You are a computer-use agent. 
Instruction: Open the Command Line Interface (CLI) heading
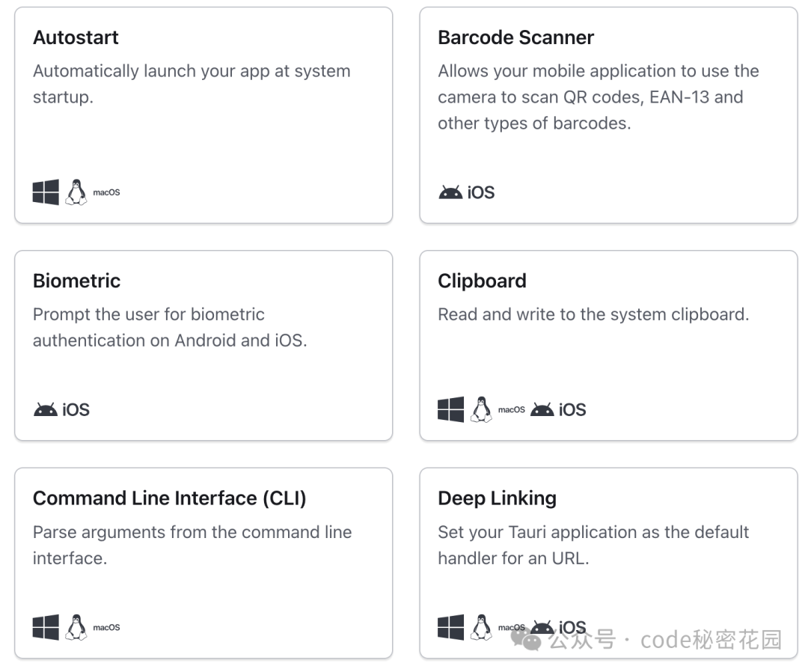click(169, 498)
